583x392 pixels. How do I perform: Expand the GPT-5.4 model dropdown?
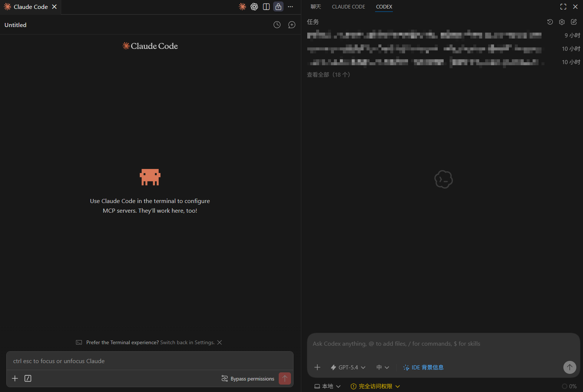(x=348, y=368)
